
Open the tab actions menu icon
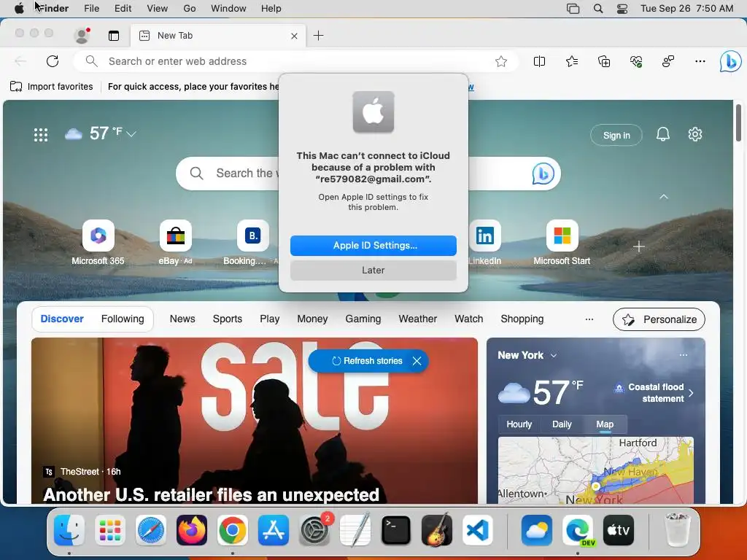[113, 35]
